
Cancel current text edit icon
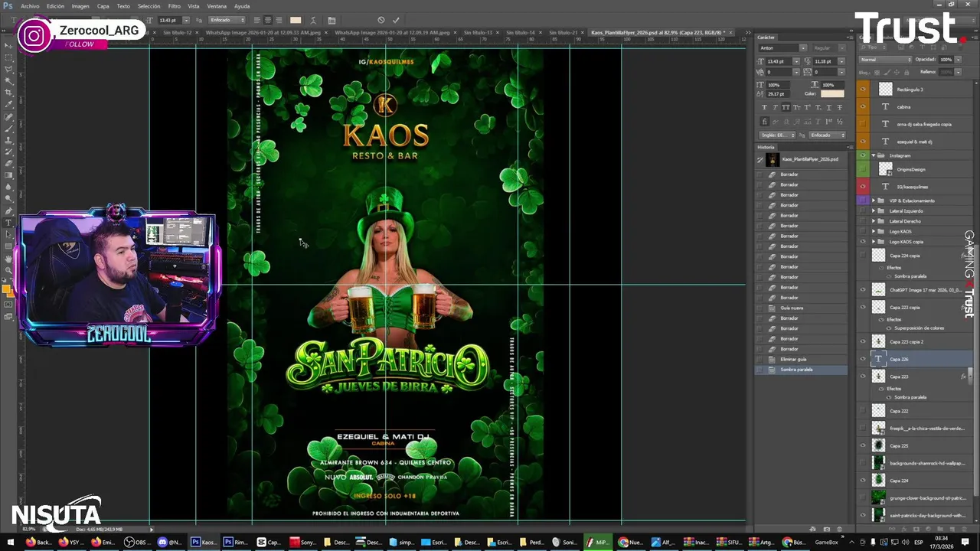[381, 20]
